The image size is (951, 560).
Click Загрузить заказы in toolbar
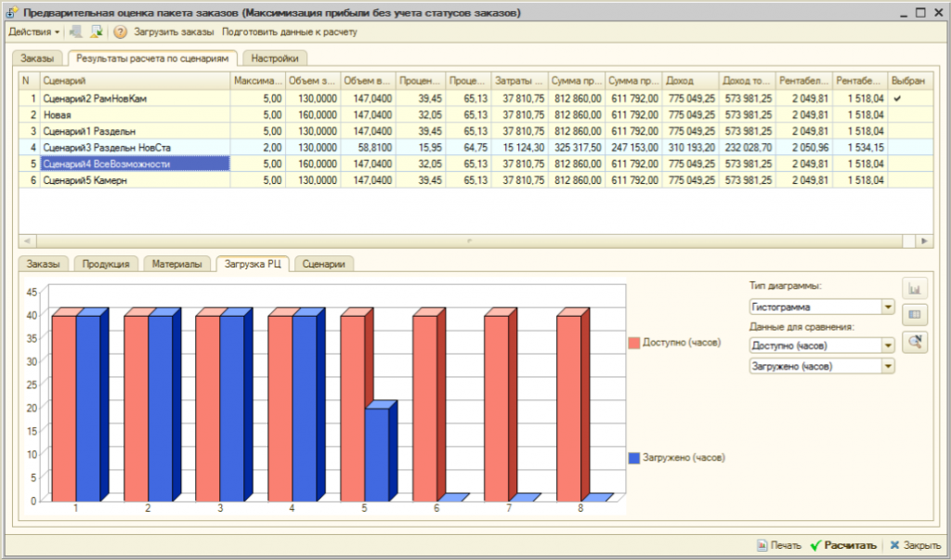174,33
